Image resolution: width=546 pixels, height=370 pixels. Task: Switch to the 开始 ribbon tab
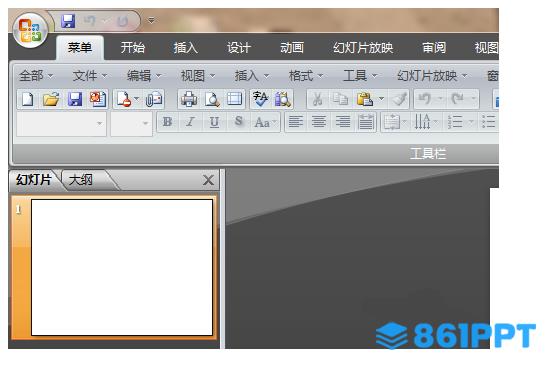tap(133, 48)
